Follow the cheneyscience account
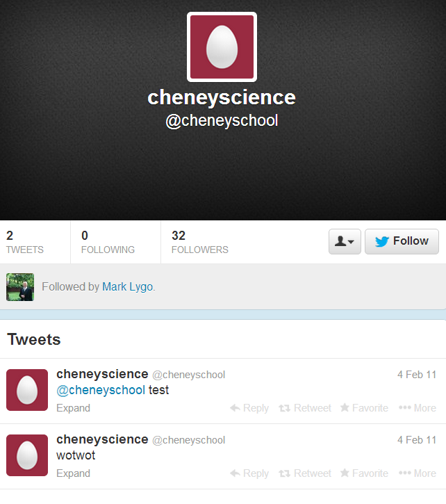Image resolution: width=446 pixels, height=504 pixels. (x=402, y=241)
